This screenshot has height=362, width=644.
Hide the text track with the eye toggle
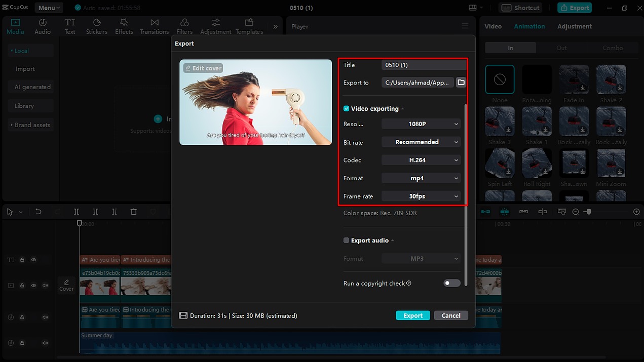click(x=33, y=259)
